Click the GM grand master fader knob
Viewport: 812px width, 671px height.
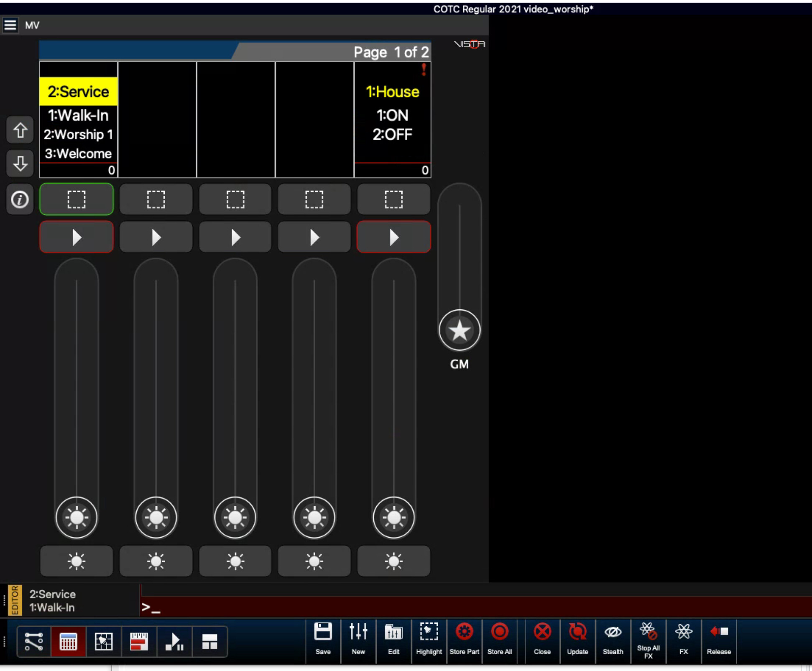[459, 330]
